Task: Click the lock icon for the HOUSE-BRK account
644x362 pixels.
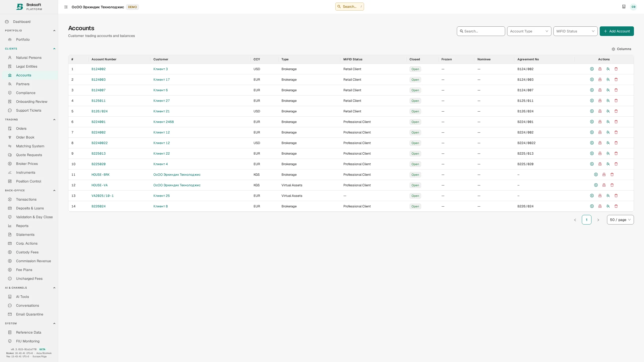Action: pos(604,174)
